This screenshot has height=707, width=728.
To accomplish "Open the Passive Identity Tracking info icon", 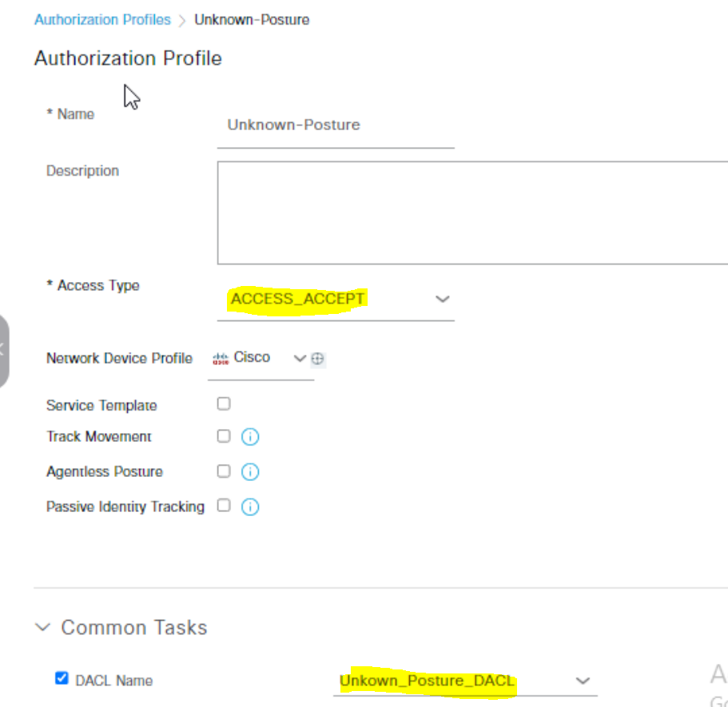I will coord(250,506).
